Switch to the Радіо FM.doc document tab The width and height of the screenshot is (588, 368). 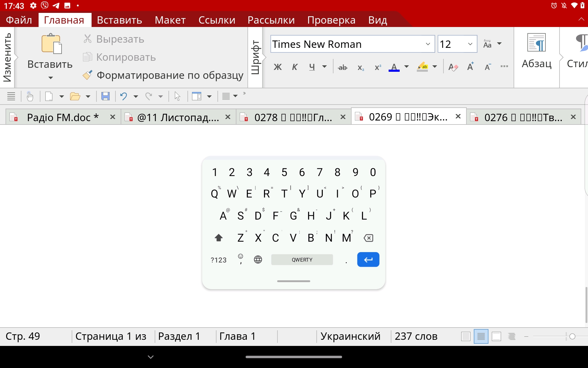(63, 117)
